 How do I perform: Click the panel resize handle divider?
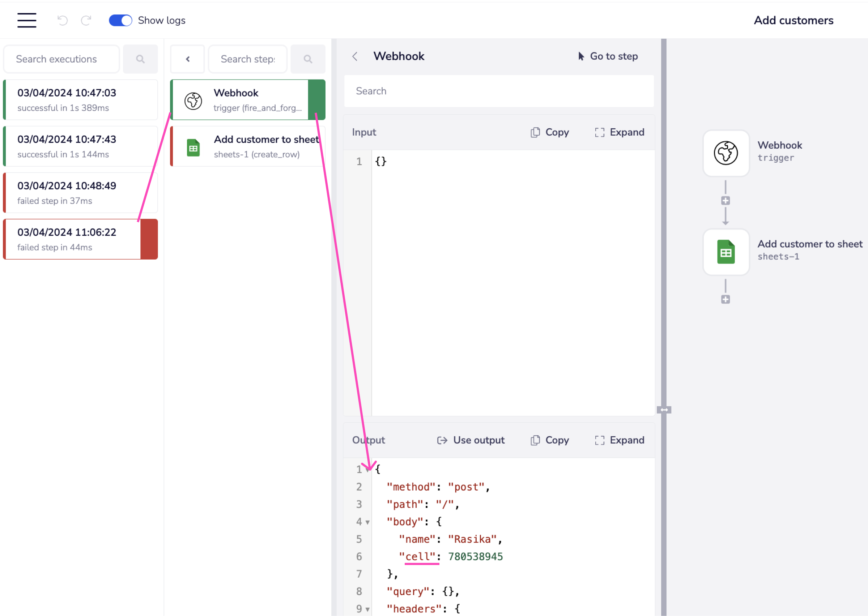[x=664, y=410]
